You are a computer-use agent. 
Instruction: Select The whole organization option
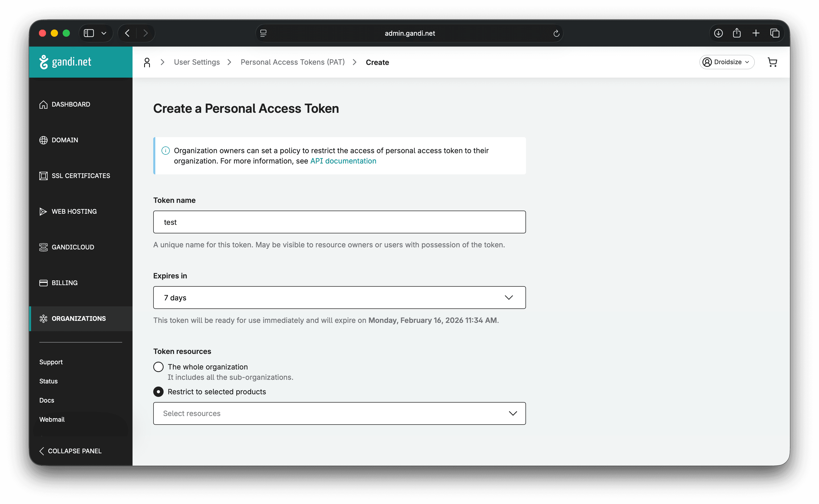[x=158, y=367]
